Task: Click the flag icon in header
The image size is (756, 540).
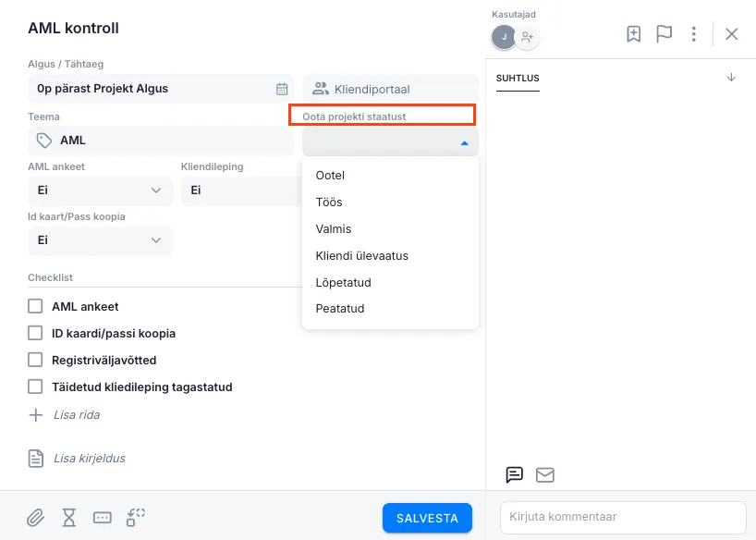Action: [664, 34]
